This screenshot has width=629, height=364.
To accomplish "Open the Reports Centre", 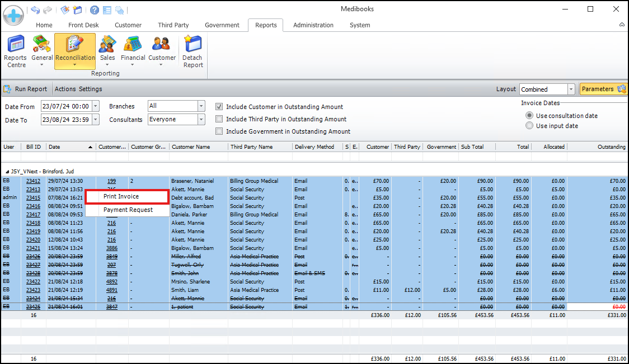I will tap(16, 51).
